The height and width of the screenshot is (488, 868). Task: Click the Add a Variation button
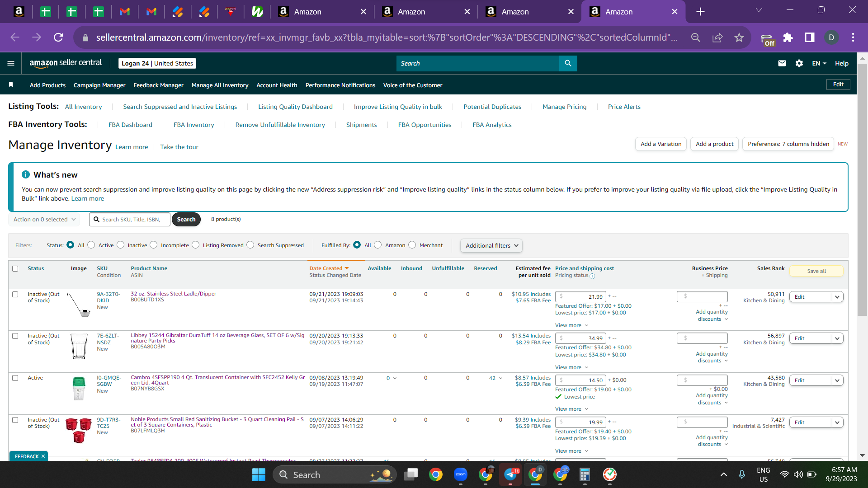coord(661,144)
